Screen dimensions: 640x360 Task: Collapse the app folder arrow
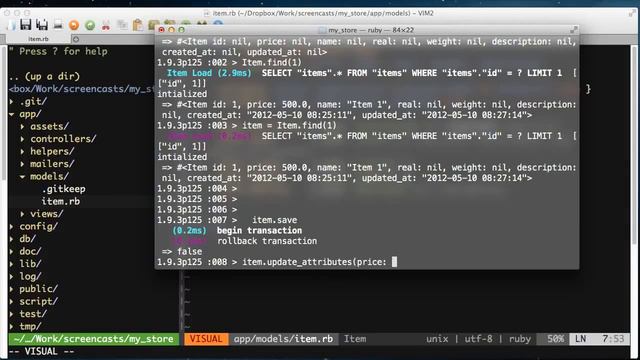point(12,114)
